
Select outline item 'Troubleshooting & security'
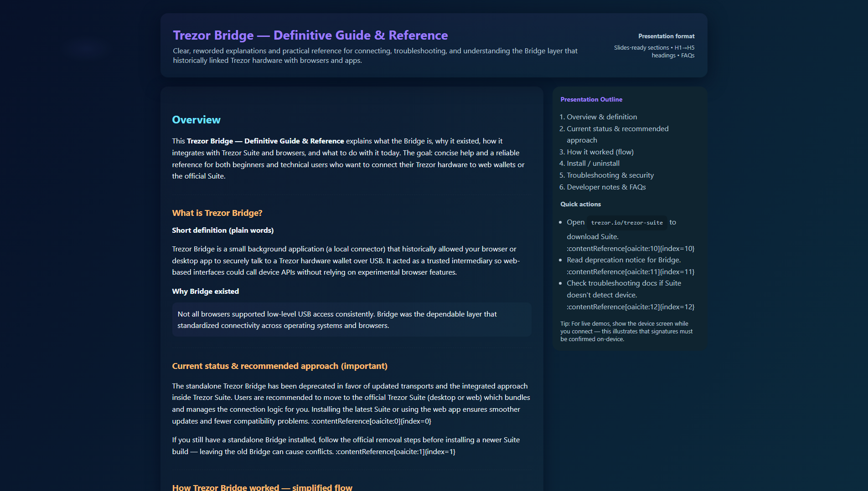click(610, 175)
